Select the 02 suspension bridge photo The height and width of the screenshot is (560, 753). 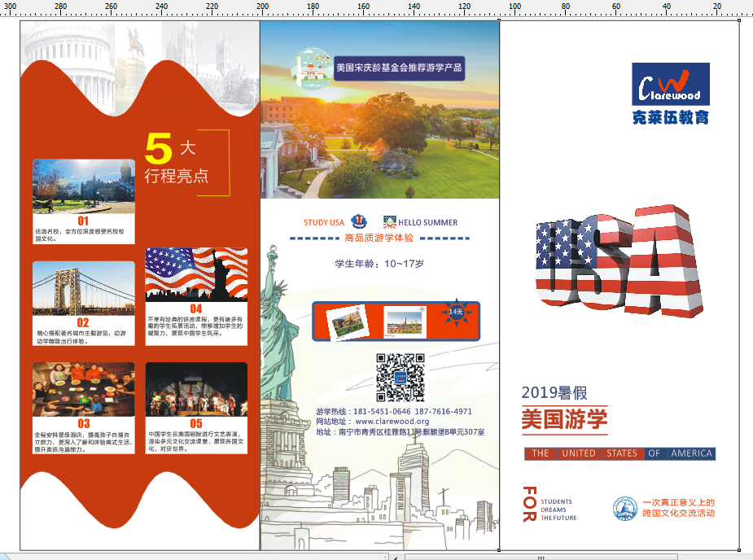click(x=84, y=288)
